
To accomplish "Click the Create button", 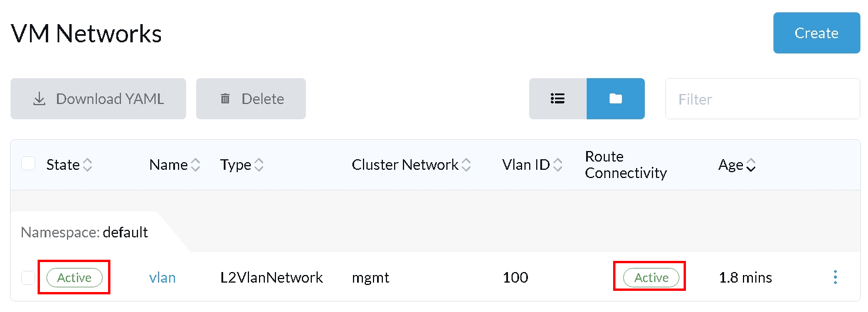I will click(x=816, y=33).
